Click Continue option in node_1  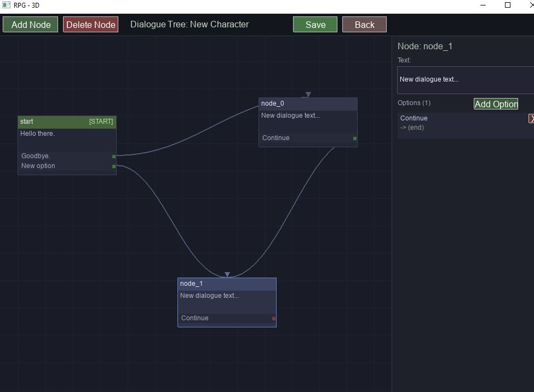tap(227, 318)
